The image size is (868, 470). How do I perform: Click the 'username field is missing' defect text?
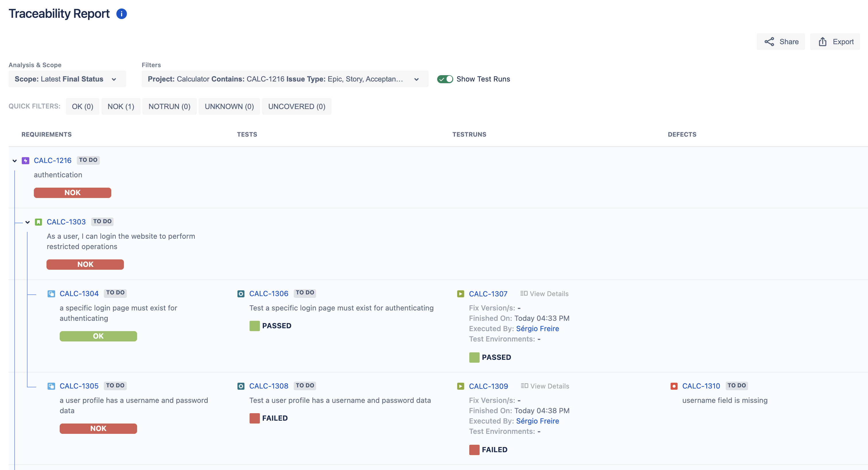725,401
